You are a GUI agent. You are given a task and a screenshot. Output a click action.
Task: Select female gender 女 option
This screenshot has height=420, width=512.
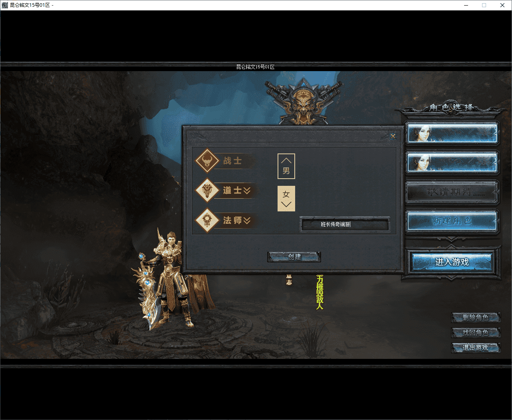pos(286,199)
